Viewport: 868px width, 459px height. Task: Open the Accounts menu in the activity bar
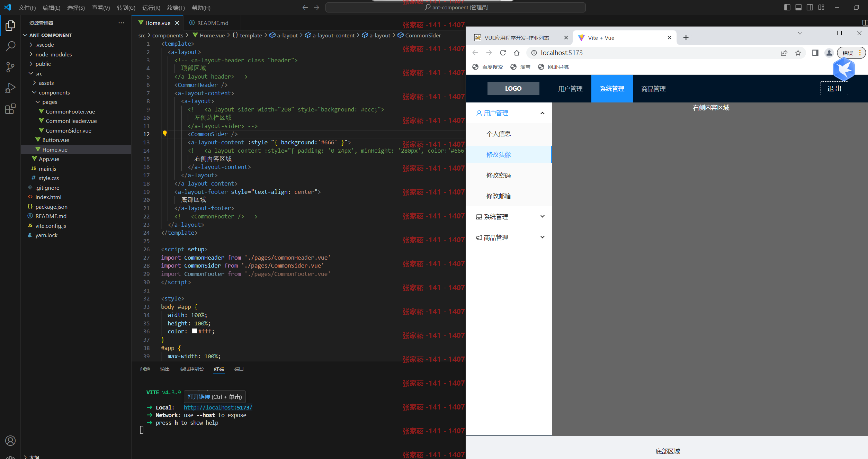(x=10, y=441)
